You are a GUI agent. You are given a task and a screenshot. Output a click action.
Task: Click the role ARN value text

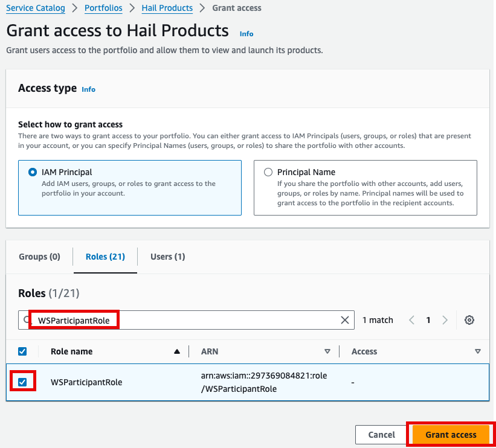264,382
